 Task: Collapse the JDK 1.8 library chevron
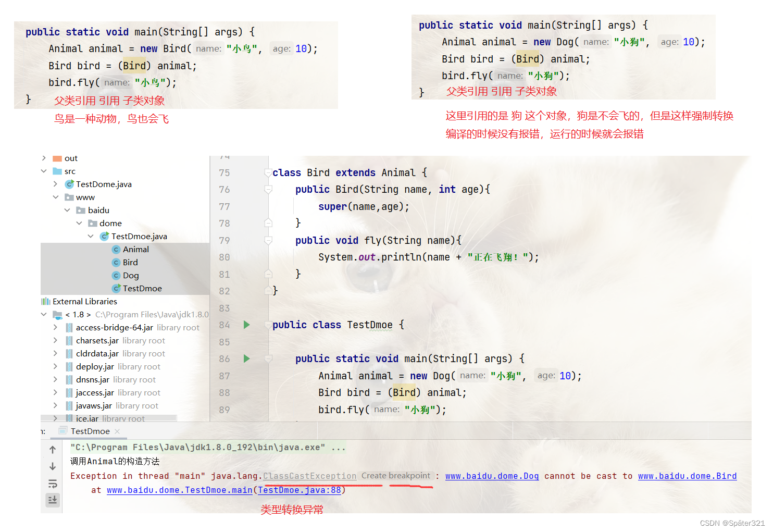coord(44,315)
